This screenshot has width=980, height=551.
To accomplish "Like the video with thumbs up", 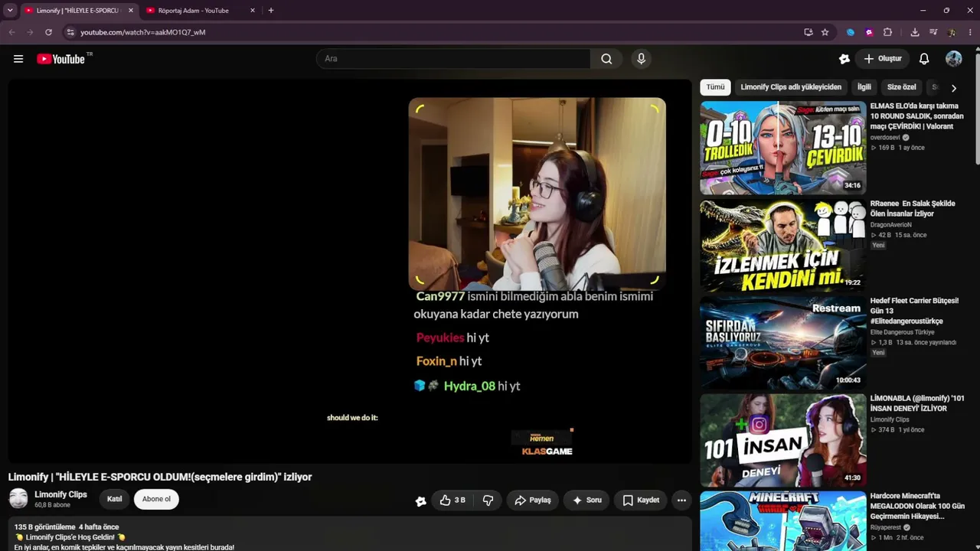I will [x=452, y=500].
